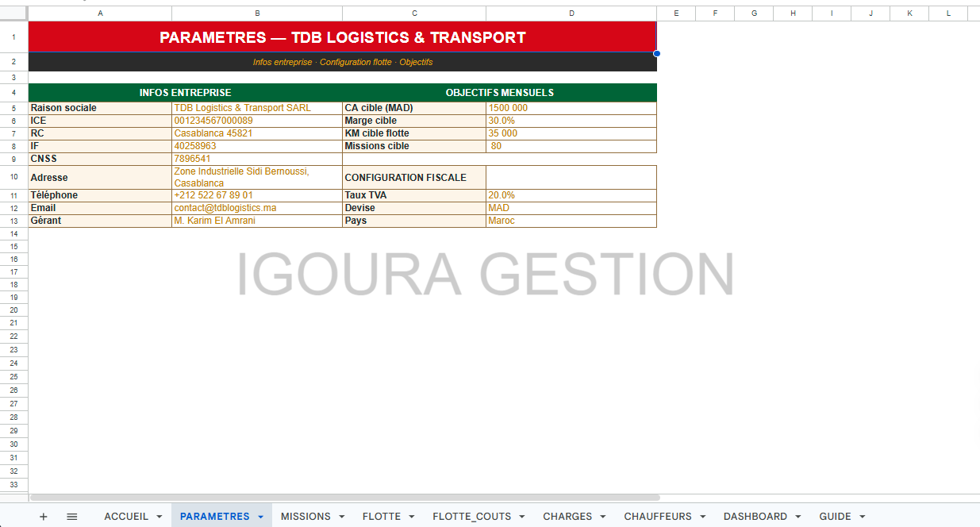Viewport: 980px width, 527px height.
Task: Switch to the ACCUEIL sheet tab
Action: coord(126,516)
